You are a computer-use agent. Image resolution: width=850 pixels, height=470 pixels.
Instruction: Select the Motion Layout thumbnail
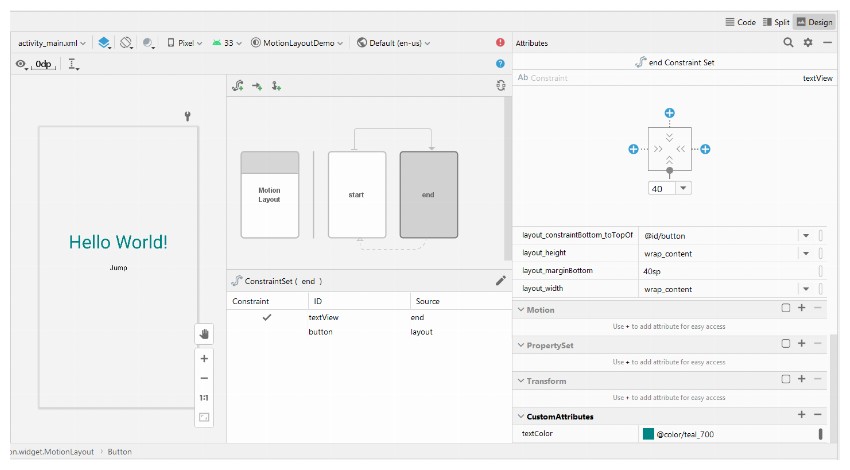tap(269, 195)
